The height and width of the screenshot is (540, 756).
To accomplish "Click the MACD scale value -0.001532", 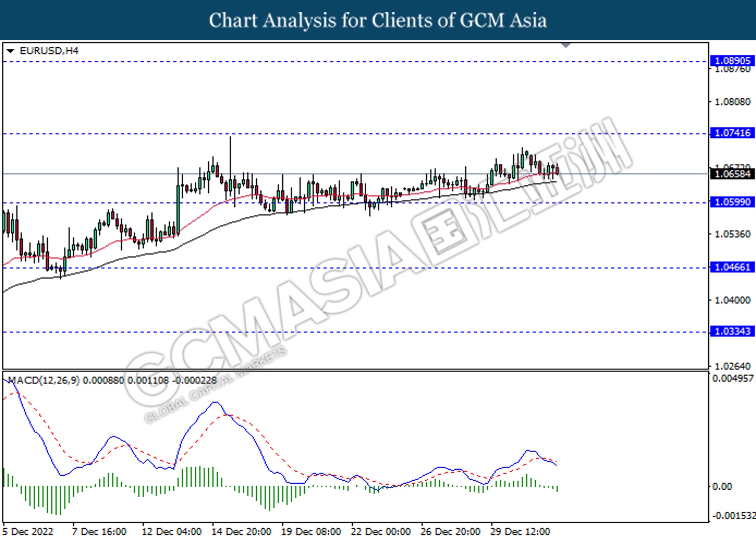I will (733, 515).
